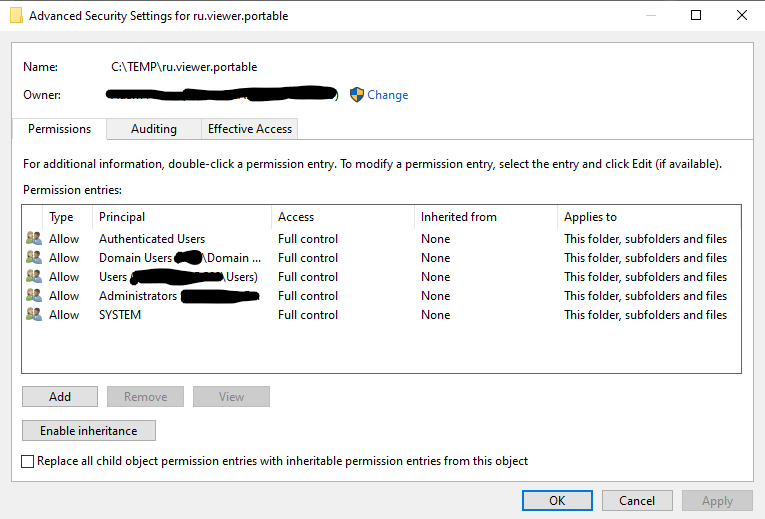
Task: Switch to the Auditing tab
Action: (153, 129)
